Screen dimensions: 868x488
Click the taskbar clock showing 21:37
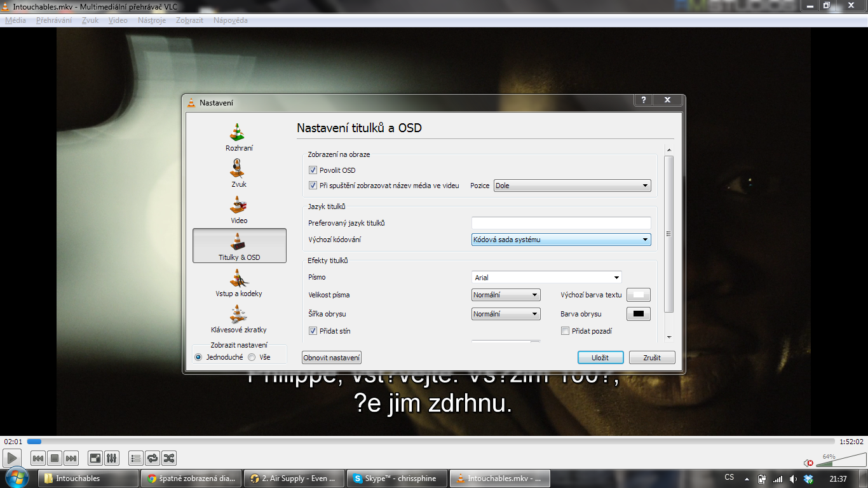(x=838, y=478)
